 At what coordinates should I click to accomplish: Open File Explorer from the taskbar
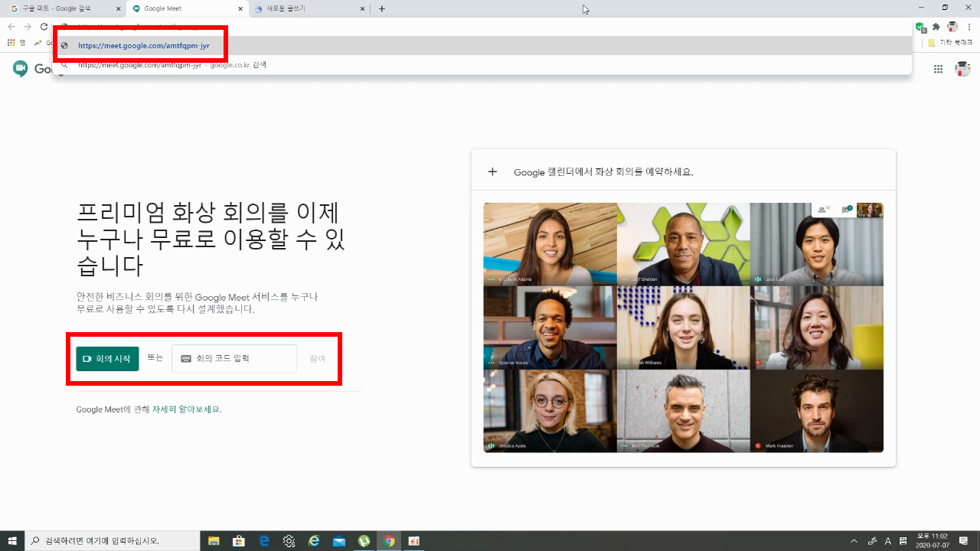[x=214, y=541]
